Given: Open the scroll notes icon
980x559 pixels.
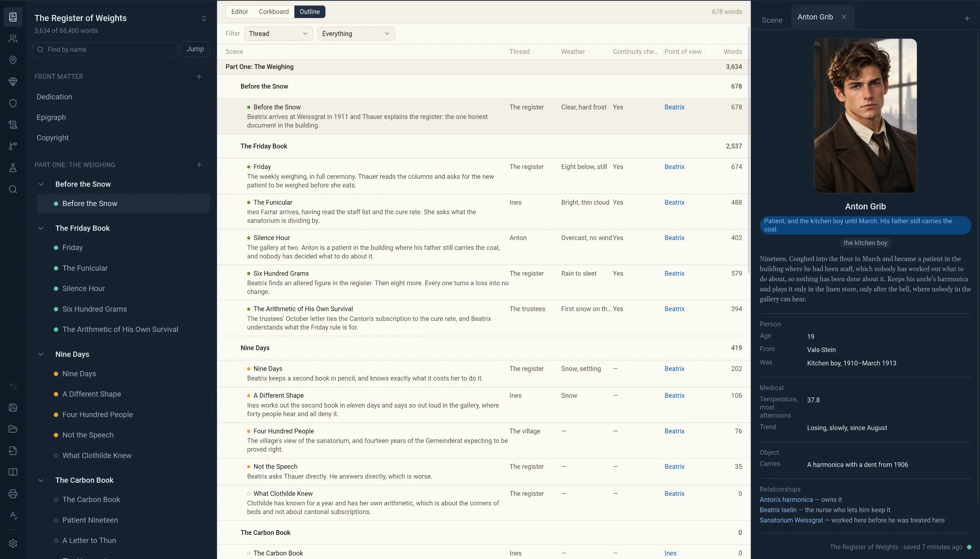Looking at the screenshot, I should (x=13, y=124).
